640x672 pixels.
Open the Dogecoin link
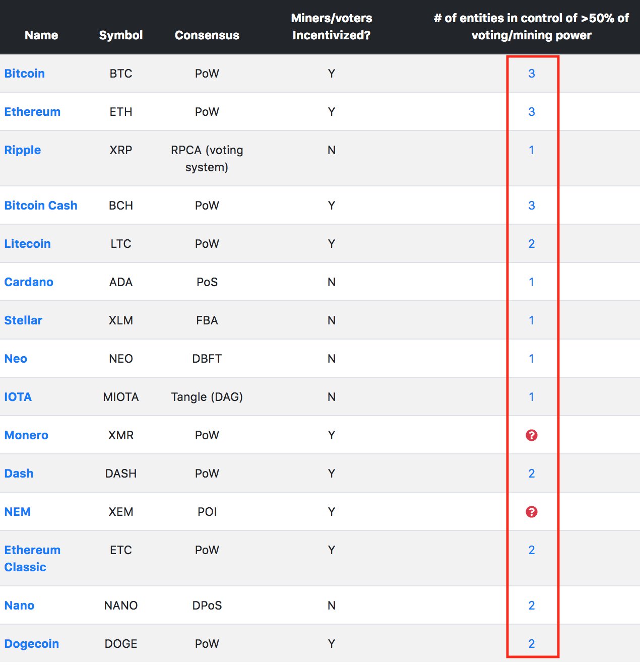pos(32,644)
